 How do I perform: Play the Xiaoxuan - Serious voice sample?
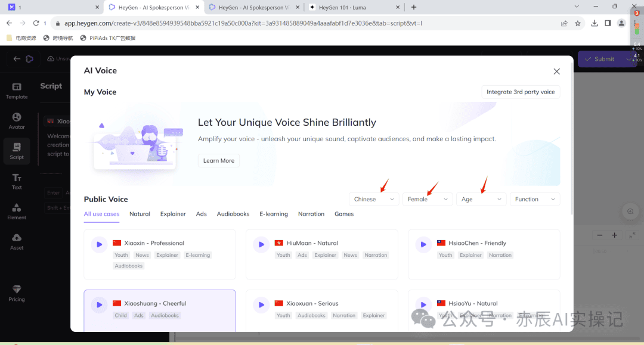(261, 304)
